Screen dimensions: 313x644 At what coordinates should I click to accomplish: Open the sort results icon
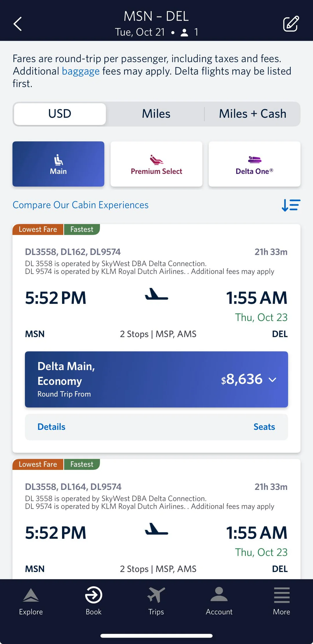[x=291, y=205]
